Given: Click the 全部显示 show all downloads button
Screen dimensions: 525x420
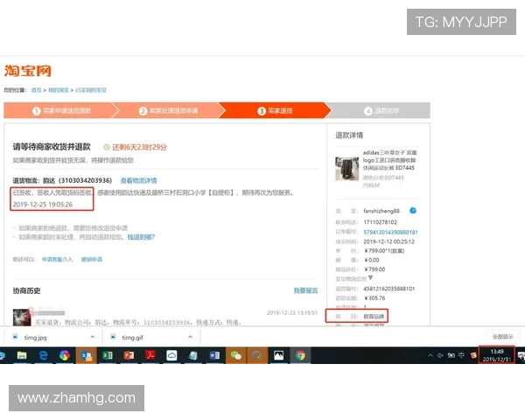Looking at the screenshot, I should [502, 337].
